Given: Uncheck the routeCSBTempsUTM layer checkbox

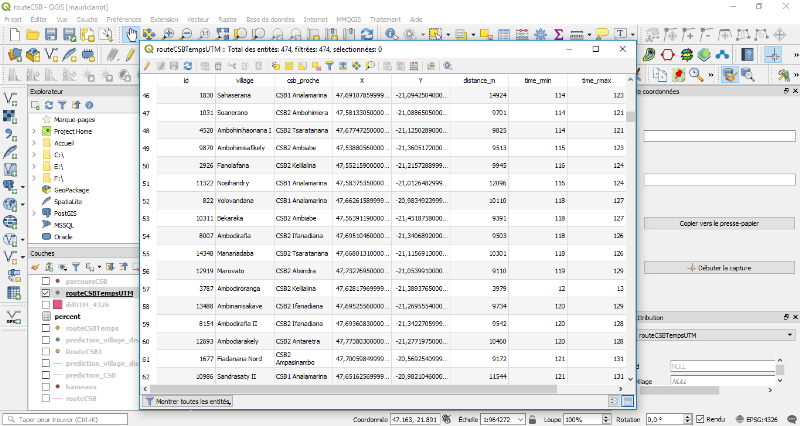Looking at the screenshot, I should [45, 294].
